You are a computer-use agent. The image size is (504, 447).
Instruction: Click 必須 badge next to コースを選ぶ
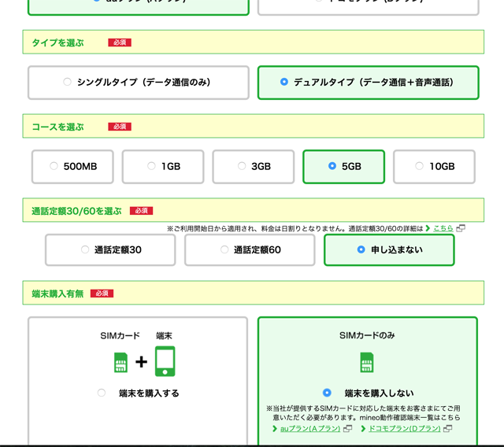click(120, 127)
